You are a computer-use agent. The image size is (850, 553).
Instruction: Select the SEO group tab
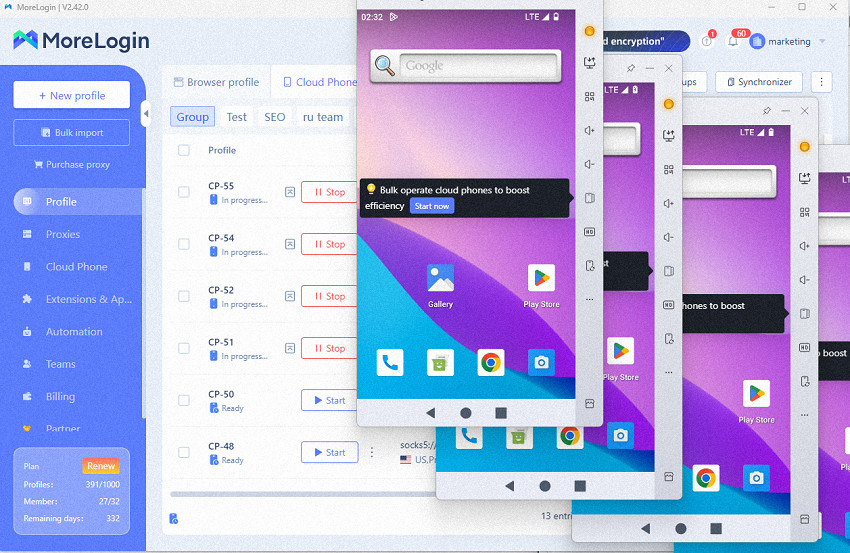[x=274, y=117]
